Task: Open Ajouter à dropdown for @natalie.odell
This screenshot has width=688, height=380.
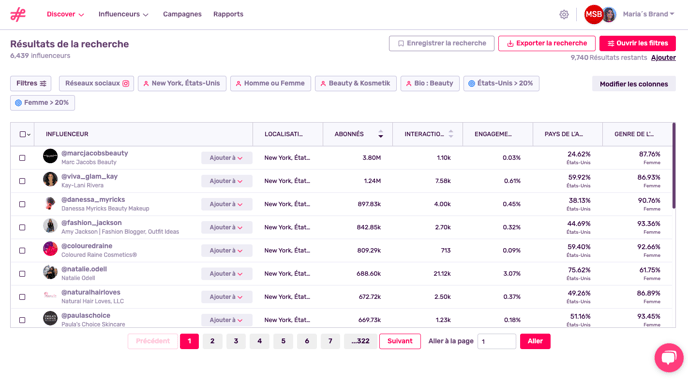Action: point(226,274)
